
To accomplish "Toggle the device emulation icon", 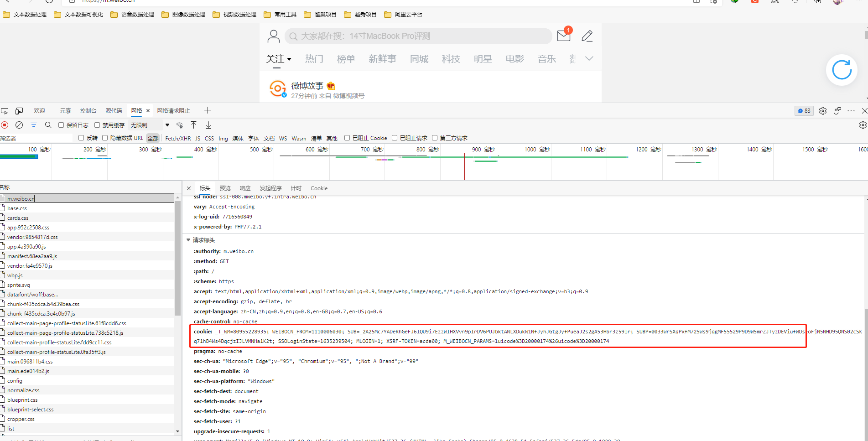I will tap(19, 110).
